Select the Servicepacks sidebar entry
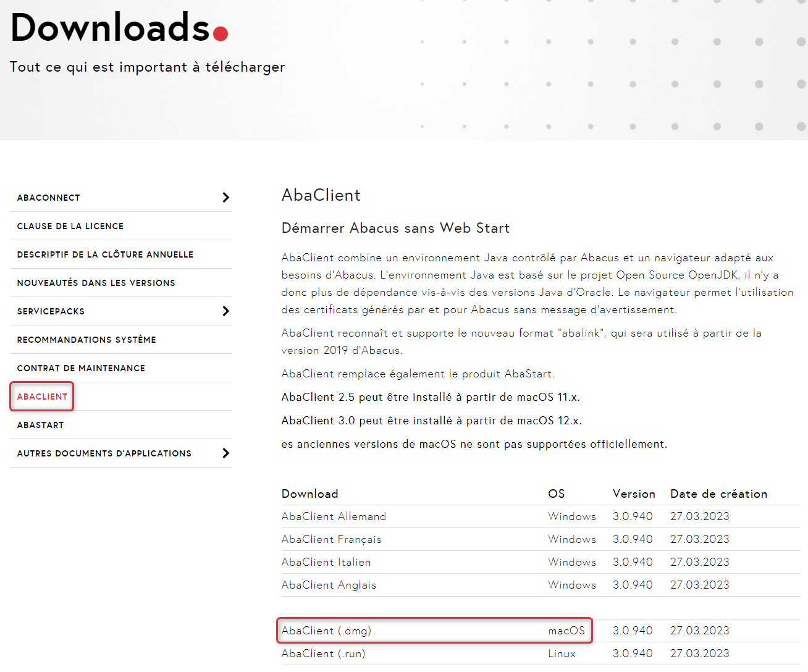This screenshot has height=672, width=808. 51,311
